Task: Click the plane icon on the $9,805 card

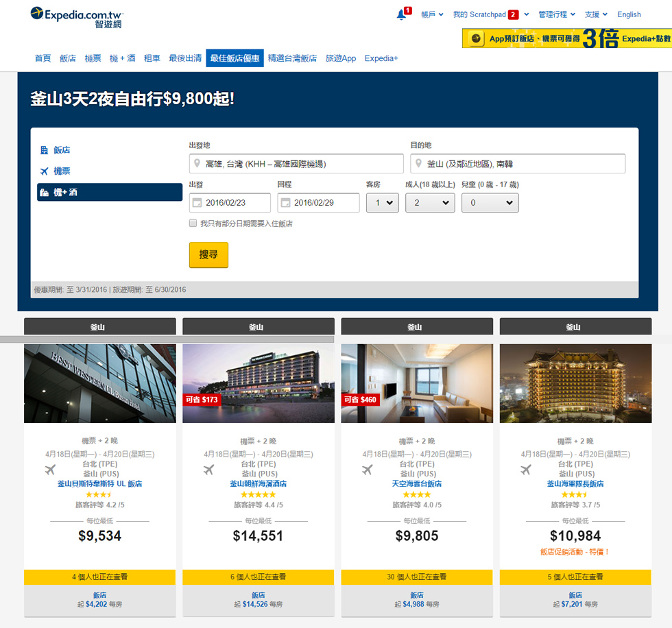Action: coord(368,470)
